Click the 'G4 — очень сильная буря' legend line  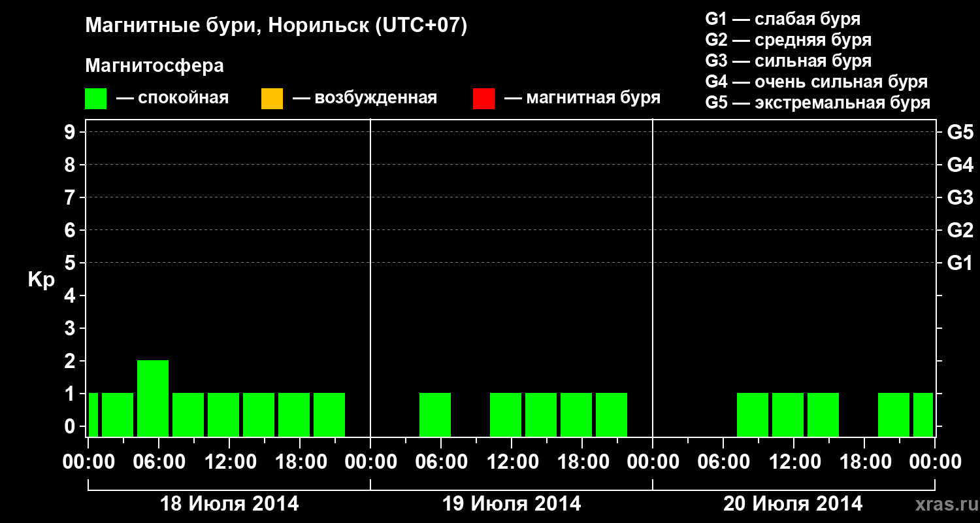(817, 82)
